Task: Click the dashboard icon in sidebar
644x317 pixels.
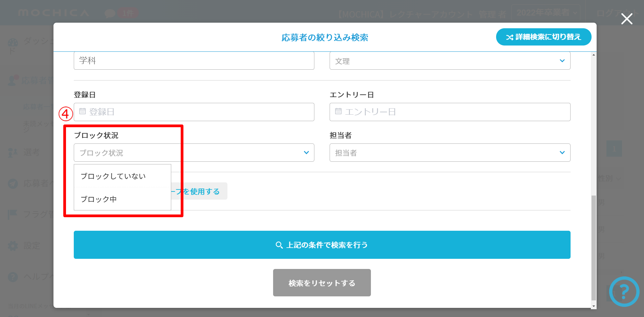Action: 13,43
